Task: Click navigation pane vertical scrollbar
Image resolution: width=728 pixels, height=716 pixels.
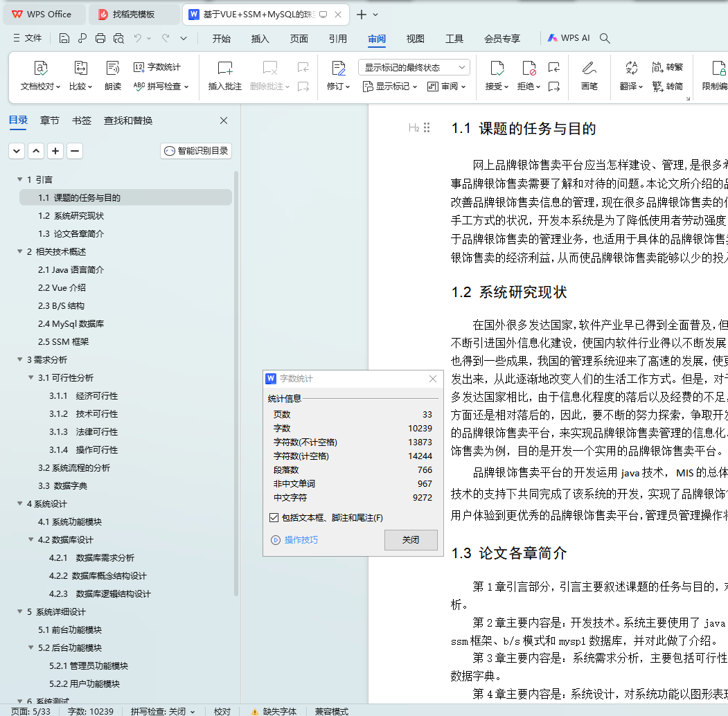Action: tap(236, 384)
